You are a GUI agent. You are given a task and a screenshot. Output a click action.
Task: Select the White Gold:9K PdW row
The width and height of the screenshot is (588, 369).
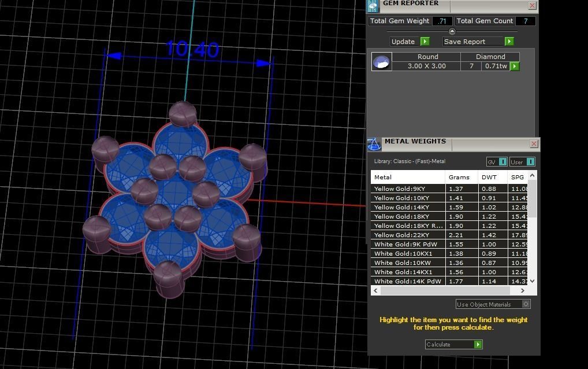tap(449, 245)
